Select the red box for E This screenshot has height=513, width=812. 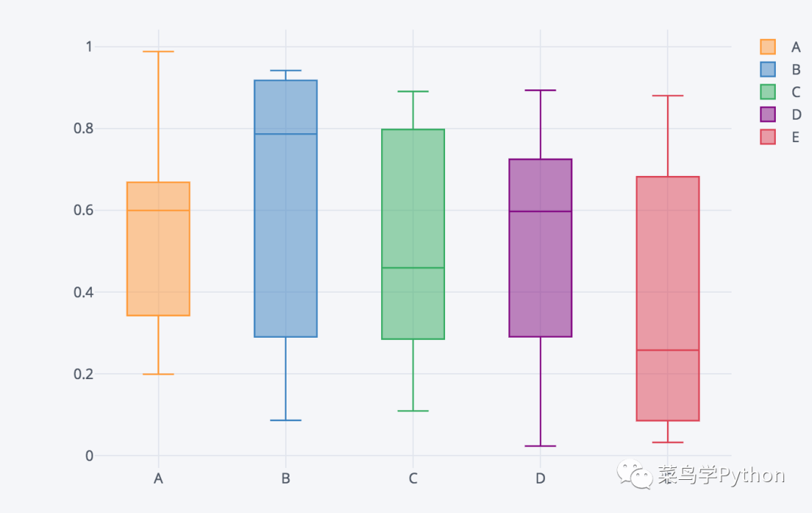tap(668, 299)
